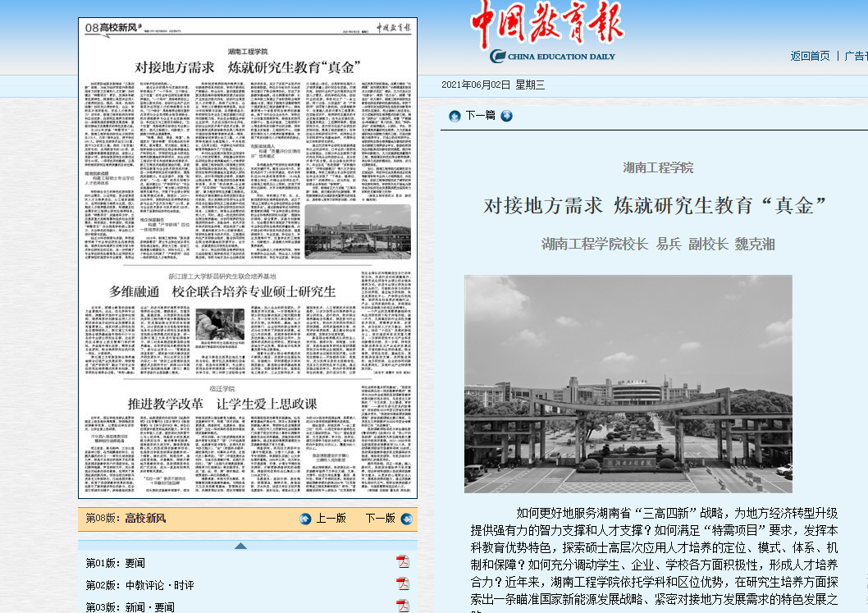Image resolution: width=868 pixels, height=613 pixels.
Task: Select the 多维融通 article on the page preview
Action: coord(222,291)
